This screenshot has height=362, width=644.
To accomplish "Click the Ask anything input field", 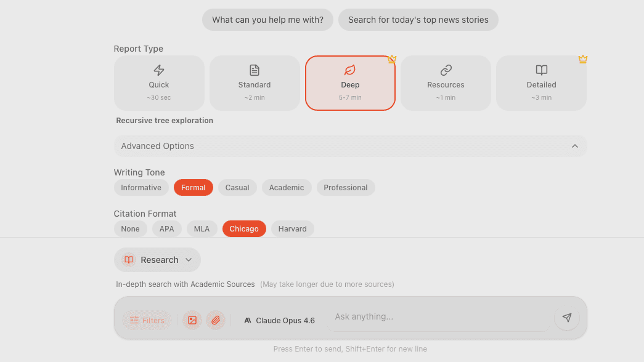I will click(438, 317).
